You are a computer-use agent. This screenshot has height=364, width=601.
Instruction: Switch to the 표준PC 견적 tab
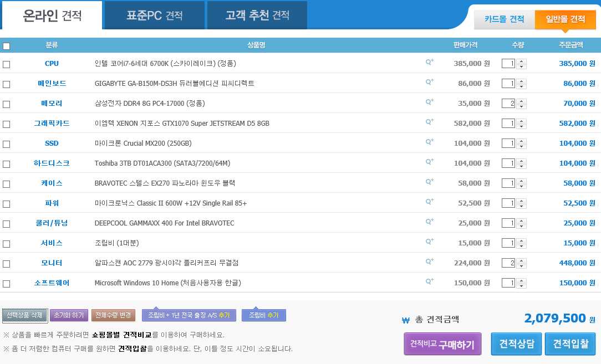tap(154, 16)
